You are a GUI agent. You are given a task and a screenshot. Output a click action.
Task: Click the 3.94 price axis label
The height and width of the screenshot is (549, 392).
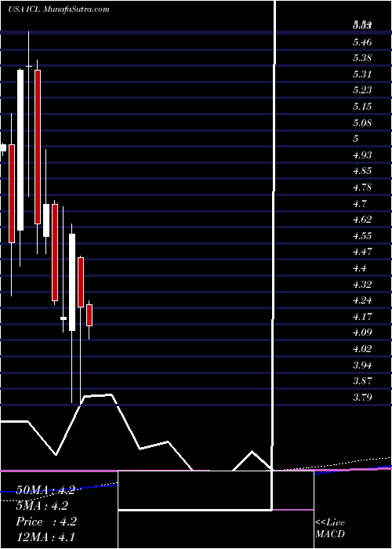(x=362, y=365)
